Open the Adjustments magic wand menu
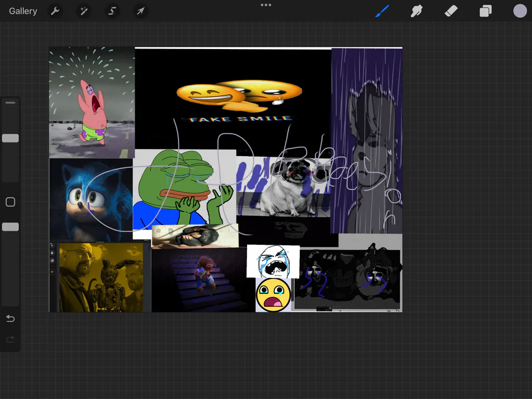Image resolution: width=532 pixels, height=399 pixels. click(83, 11)
